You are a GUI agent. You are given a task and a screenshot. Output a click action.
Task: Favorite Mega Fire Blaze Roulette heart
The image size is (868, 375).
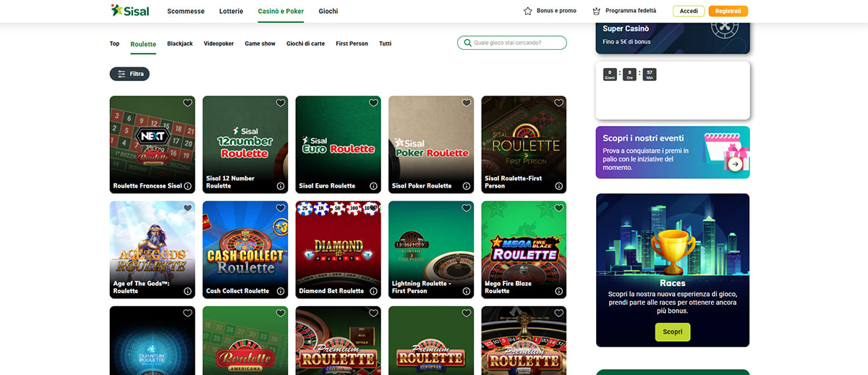(x=559, y=208)
